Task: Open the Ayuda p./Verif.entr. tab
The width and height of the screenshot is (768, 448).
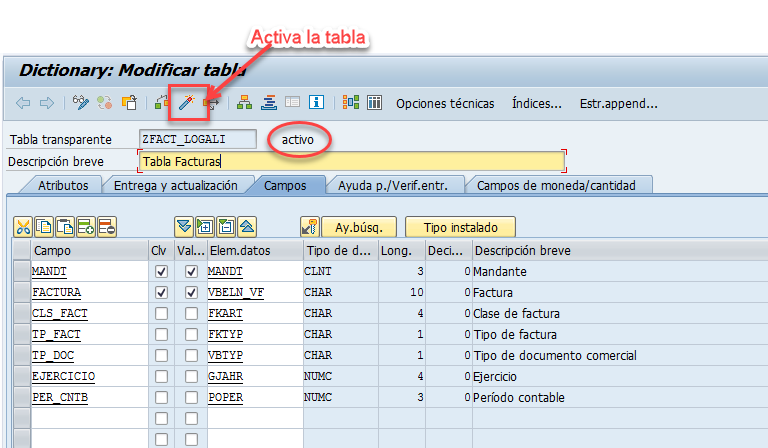Action: coord(393,186)
